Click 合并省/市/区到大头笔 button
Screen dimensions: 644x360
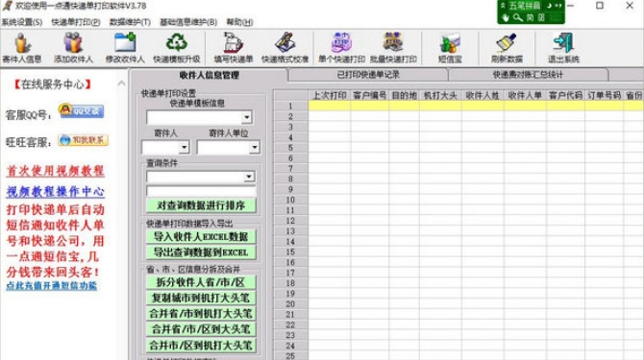pyautogui.click(x=201, y=329)
